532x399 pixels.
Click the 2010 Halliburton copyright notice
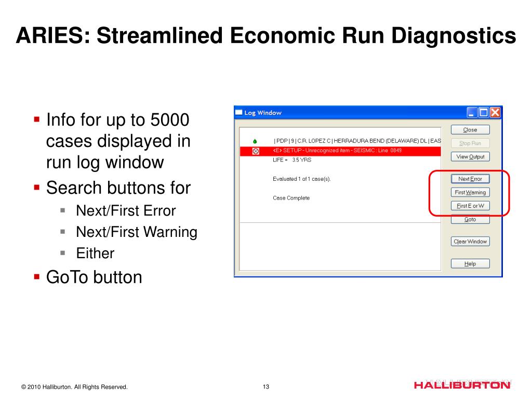[74, 387]
